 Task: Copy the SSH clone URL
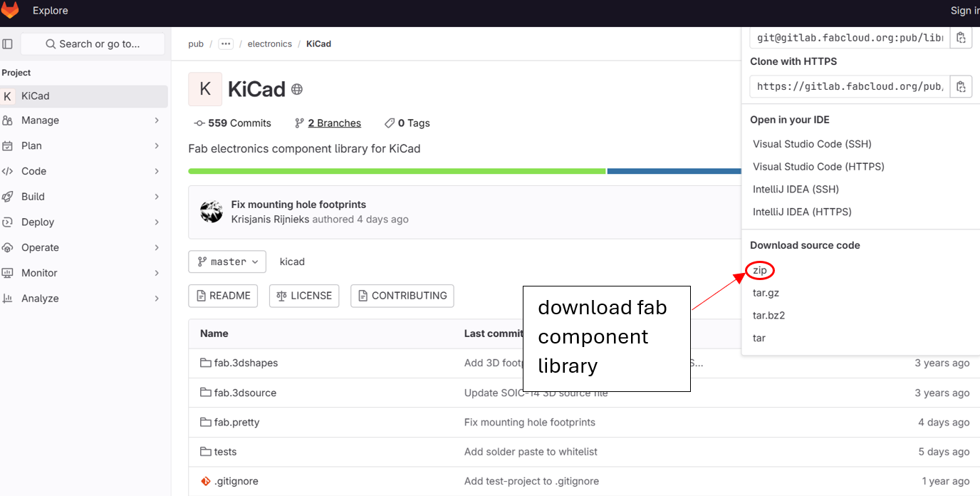(961, 38)
